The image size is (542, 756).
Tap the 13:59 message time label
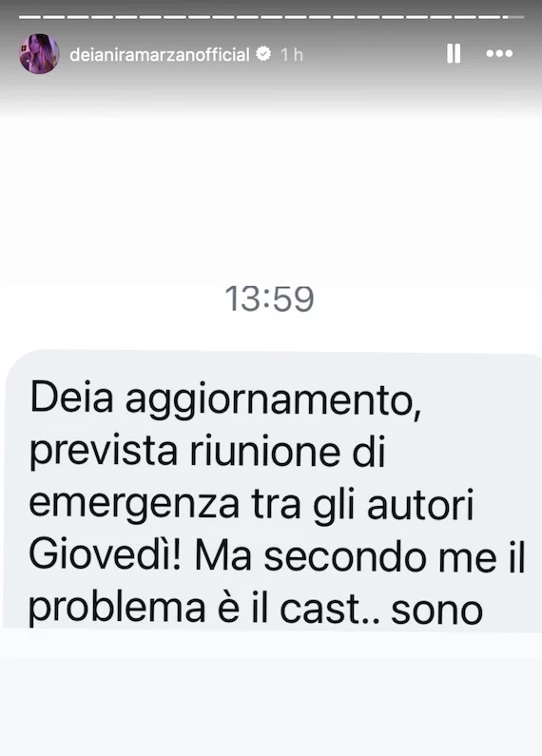(269, 299)
